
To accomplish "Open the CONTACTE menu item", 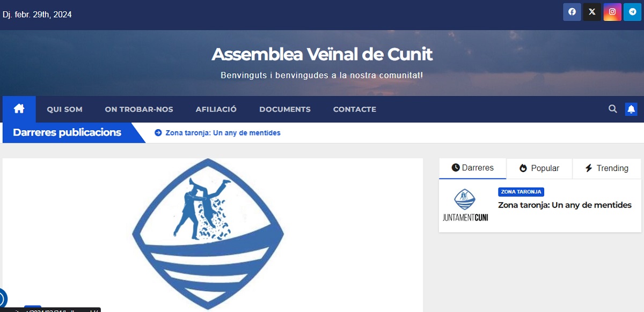I will (354, 109).
